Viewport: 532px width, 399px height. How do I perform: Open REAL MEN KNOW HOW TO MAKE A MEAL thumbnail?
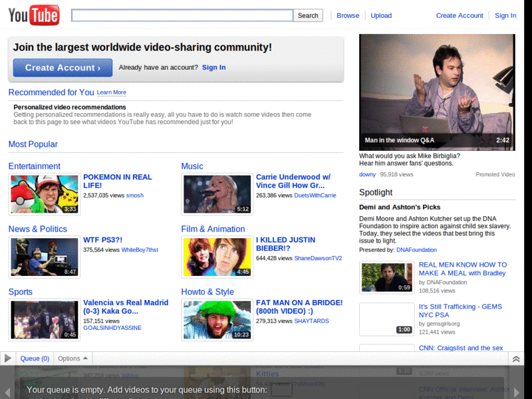pyautogui.click(x=387, y=277)
